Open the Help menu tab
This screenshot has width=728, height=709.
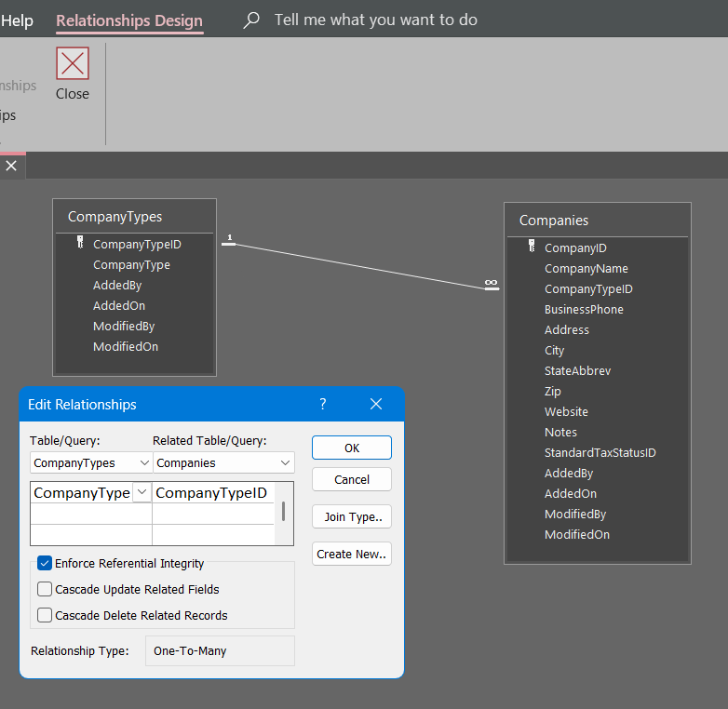pyautogui.click(x=17, y=20)
